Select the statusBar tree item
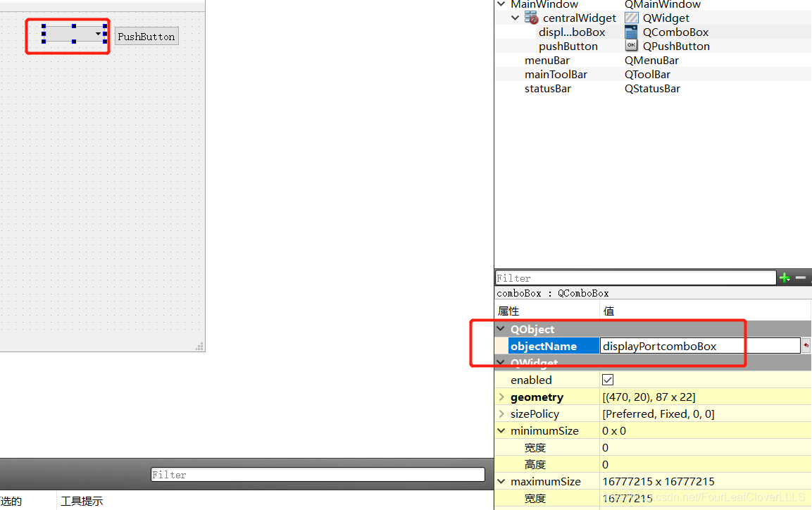This screenshot has height=510, width=812. pyautogui.click(x=547, y=88)
